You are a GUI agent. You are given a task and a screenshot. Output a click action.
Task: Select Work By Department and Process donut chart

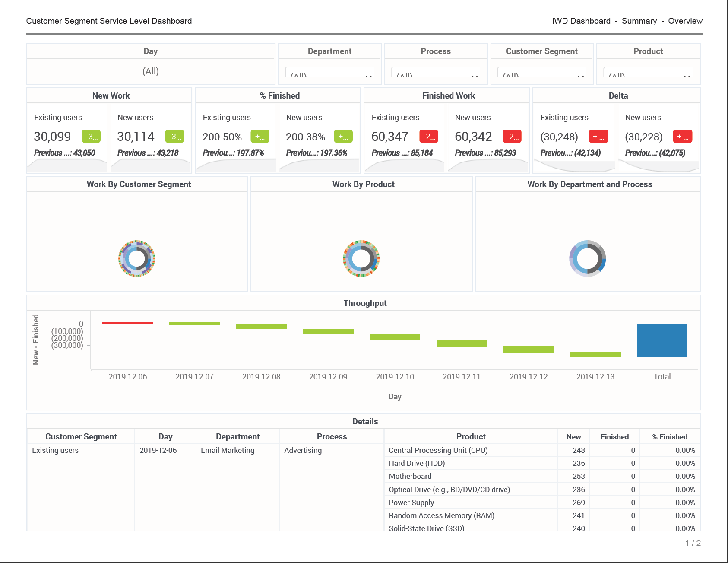point(588,258)
